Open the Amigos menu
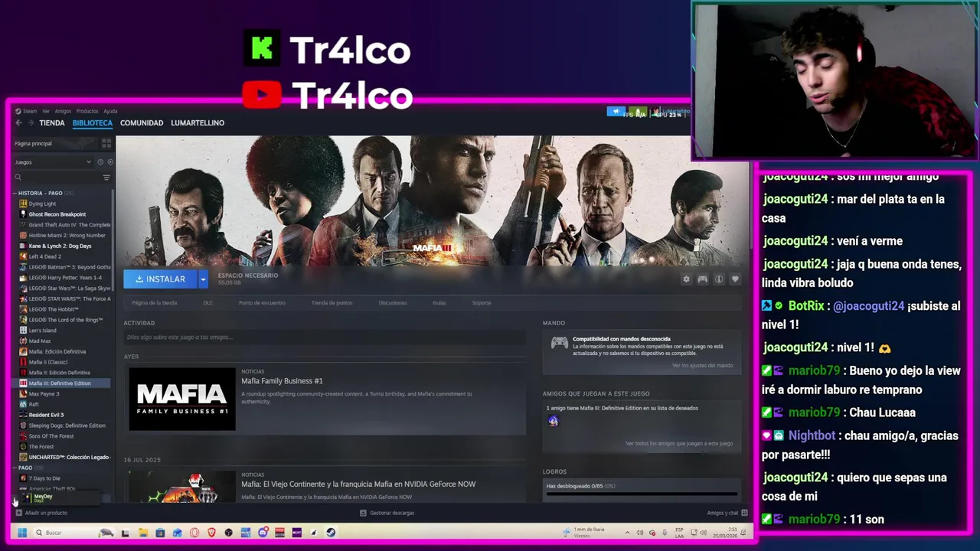Screen dimensions: 980x551 point(63,111)
